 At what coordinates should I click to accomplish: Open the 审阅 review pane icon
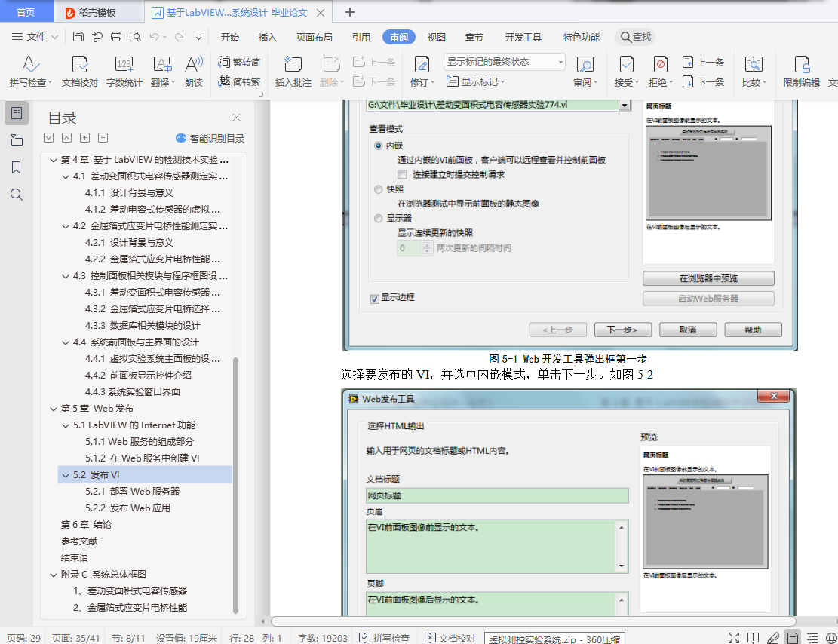585,65
